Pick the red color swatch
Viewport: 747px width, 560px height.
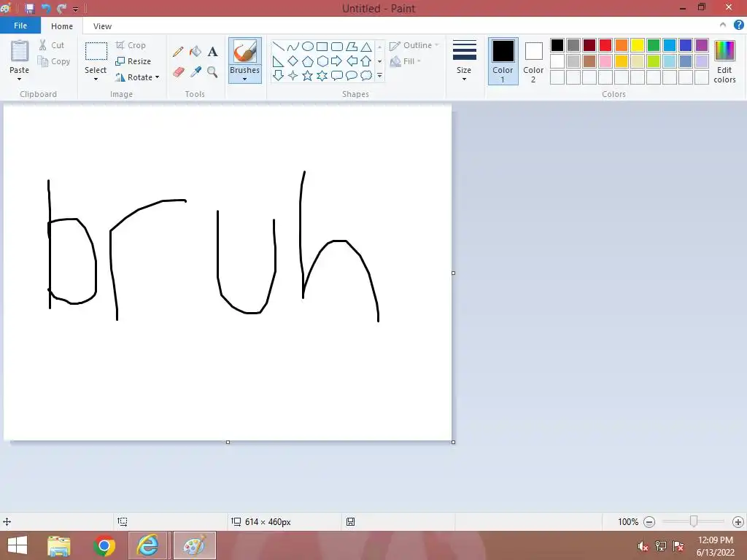[x=605, y=45]
